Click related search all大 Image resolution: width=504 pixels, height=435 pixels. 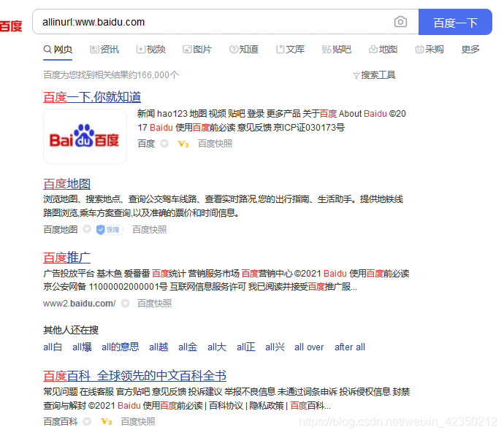217,347
